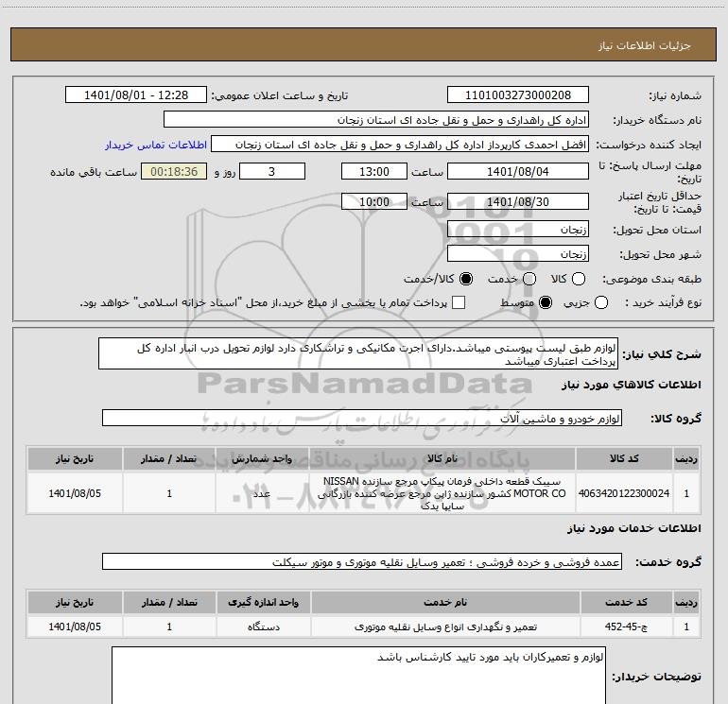The height and width of the screenshot is (704, 728).
Task: Click delivery province field زنجان
Action: pos(518,229)
